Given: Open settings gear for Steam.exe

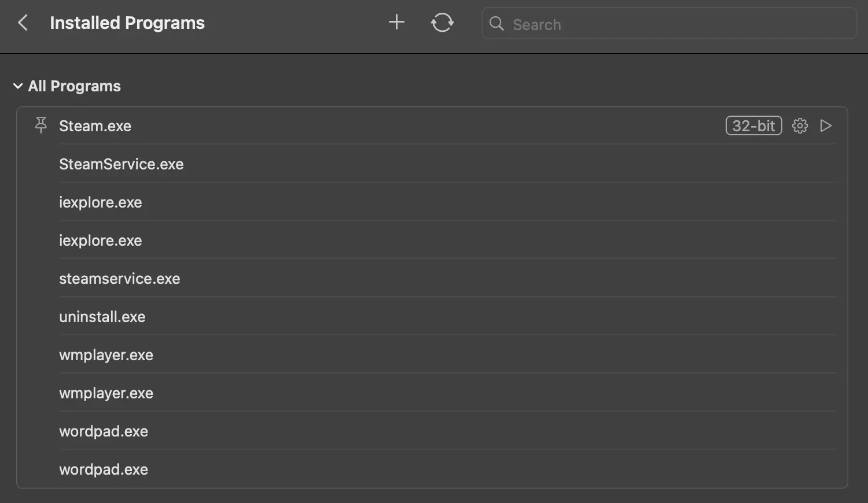Looking at the screenshot, I should point(800,125).
